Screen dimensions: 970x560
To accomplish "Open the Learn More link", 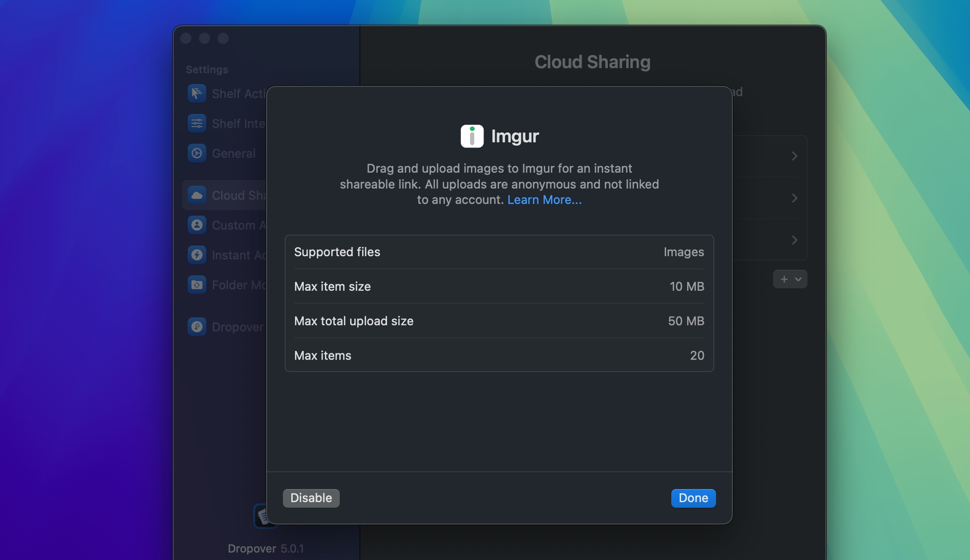I will [x=544, y=200].
